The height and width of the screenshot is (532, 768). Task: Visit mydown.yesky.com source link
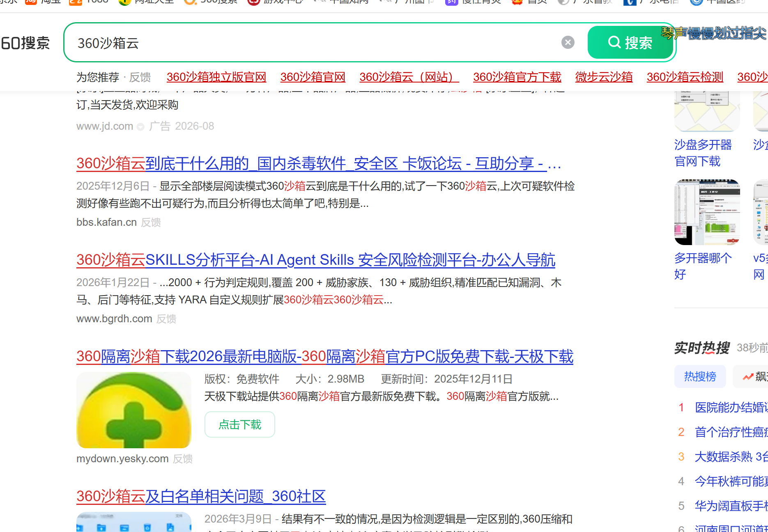(x=122, y=459)
